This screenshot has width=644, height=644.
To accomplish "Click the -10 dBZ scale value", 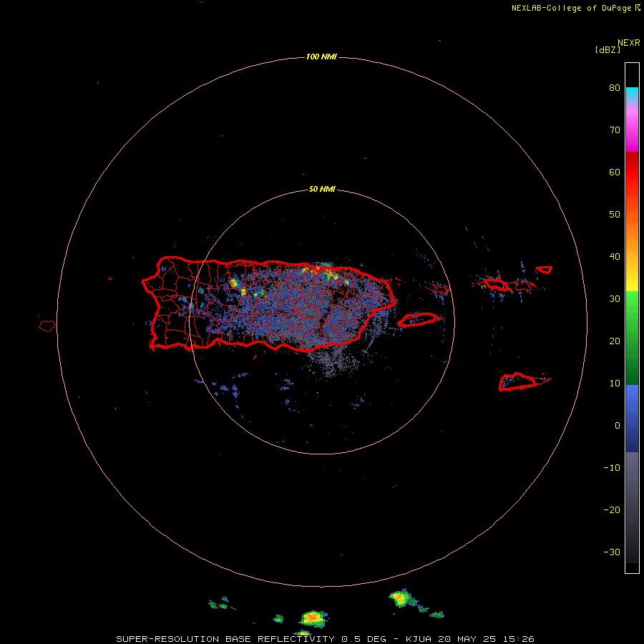I will 612,468.
